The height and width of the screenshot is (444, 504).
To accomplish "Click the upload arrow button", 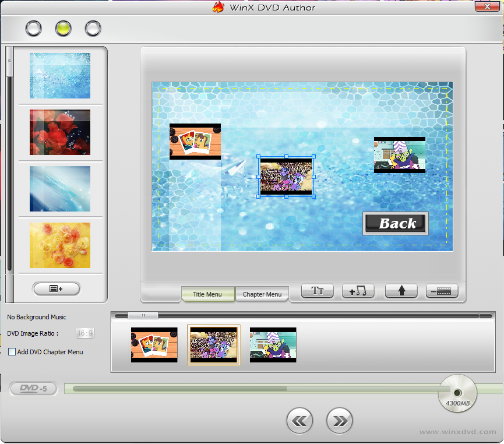I will (401, 291).
